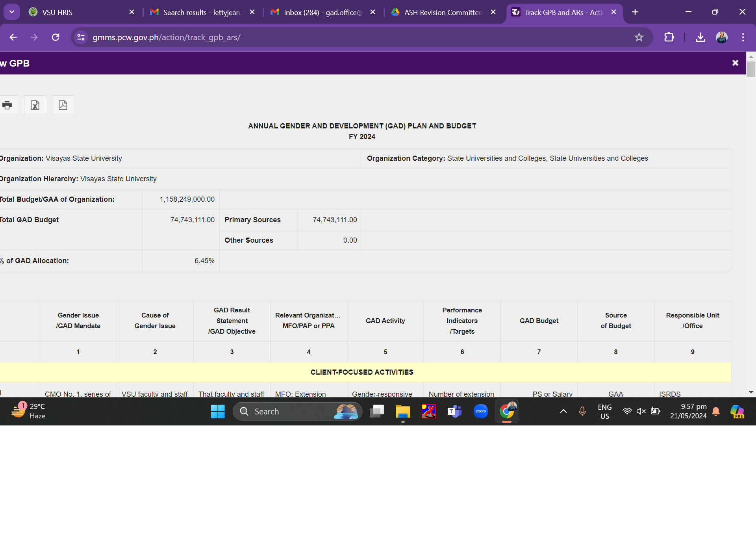Bookmark this page with the star icon
Viewport: 756px width, 533px height.
point(639,37)
